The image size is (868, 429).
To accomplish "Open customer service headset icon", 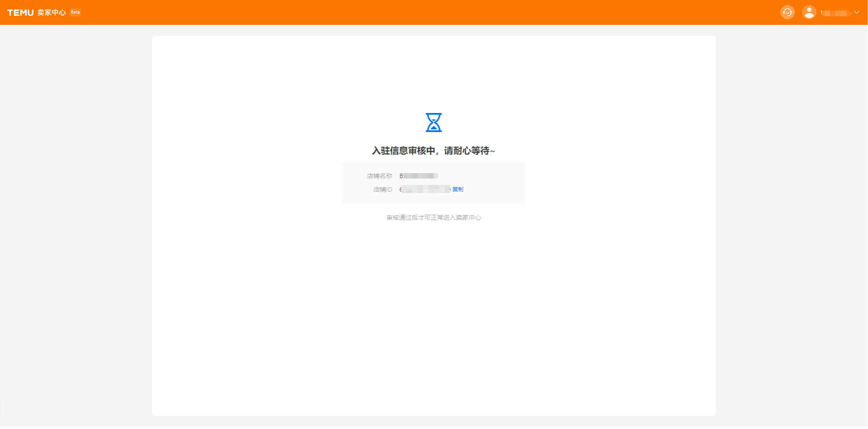I will pyautogui.click(x=788, y=12).
